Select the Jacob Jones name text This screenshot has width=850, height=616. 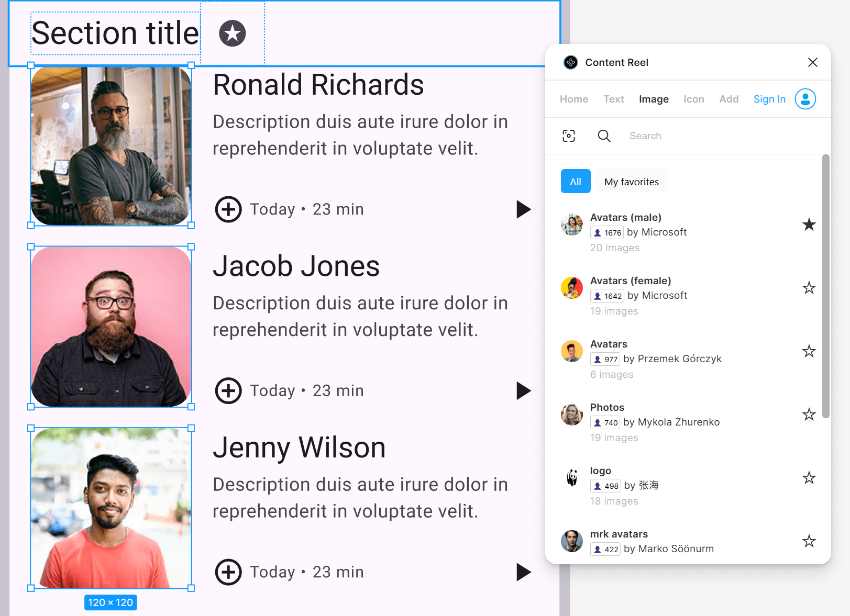pyautogui.click(x=296, y=266)
